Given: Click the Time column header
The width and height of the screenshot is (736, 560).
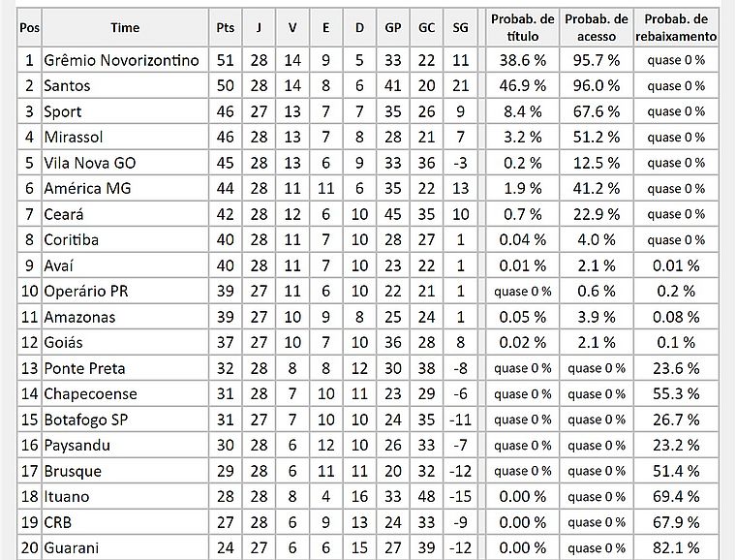Looking at the screenshot, I should click(126, 28).
